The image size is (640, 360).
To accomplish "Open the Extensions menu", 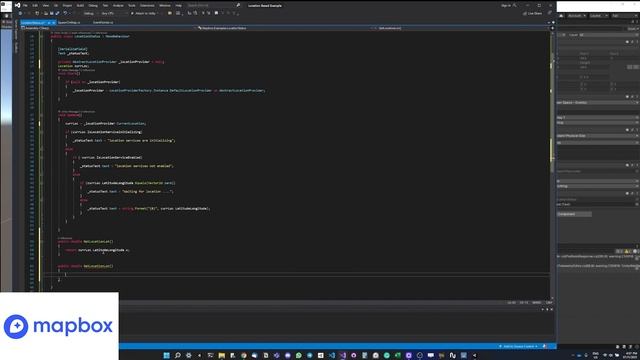I will (147, 6).
